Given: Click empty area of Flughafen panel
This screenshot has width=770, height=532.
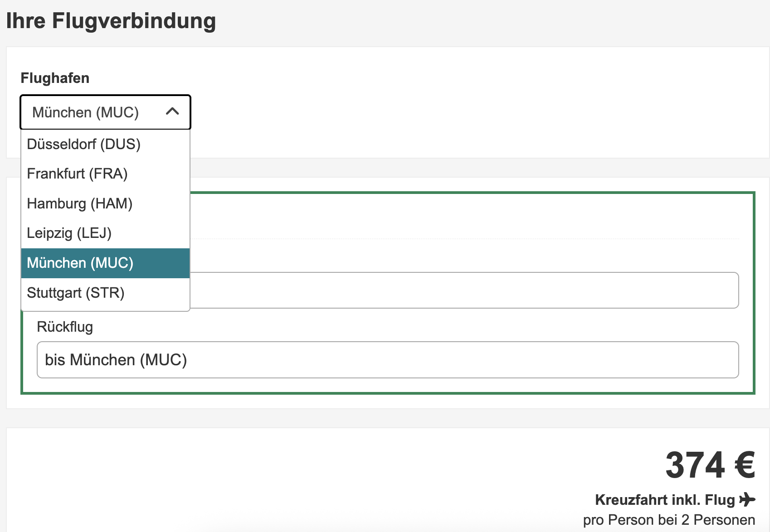Looking at the screenshot, I should point(453,104).
